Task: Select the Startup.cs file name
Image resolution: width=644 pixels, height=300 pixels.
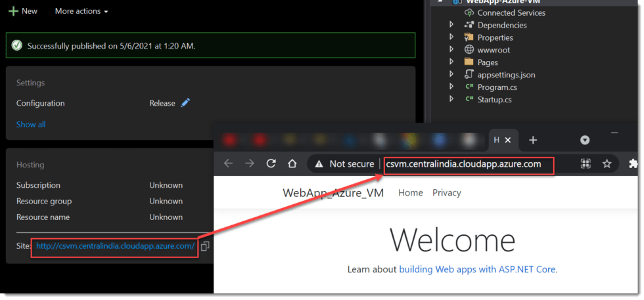Action: point(494,99)
